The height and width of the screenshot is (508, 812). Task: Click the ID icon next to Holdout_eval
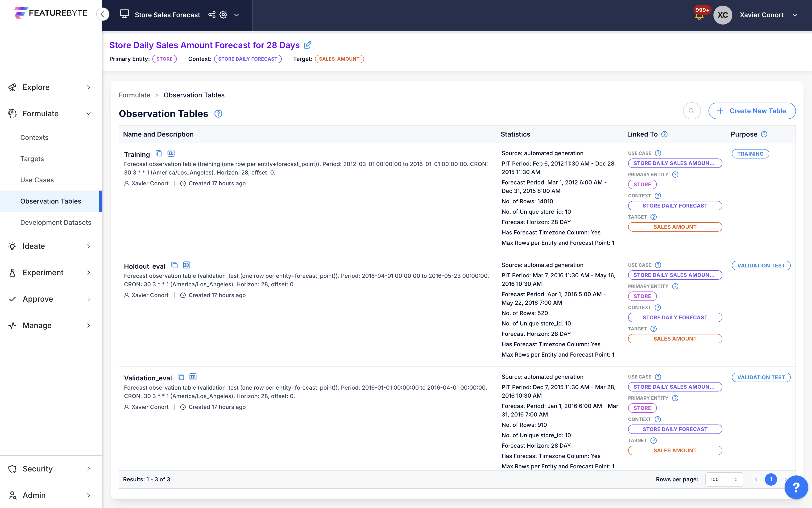point(187,265)
